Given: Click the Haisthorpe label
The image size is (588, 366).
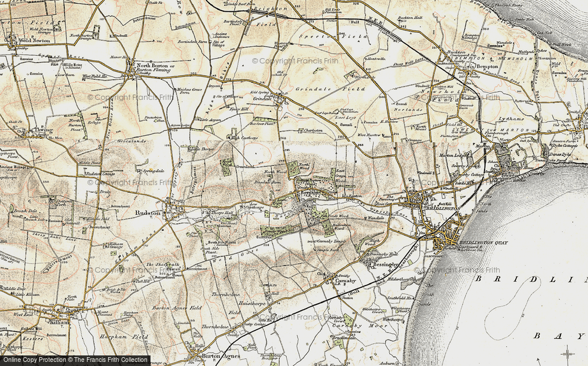Looking at the screenshot, I should click(x=252, y=304).
